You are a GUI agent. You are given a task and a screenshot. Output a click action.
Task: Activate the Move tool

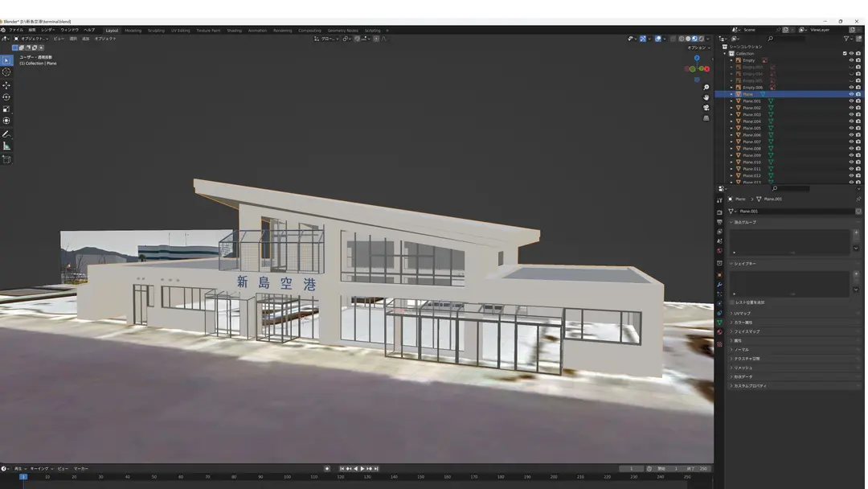tap(6, 85)
